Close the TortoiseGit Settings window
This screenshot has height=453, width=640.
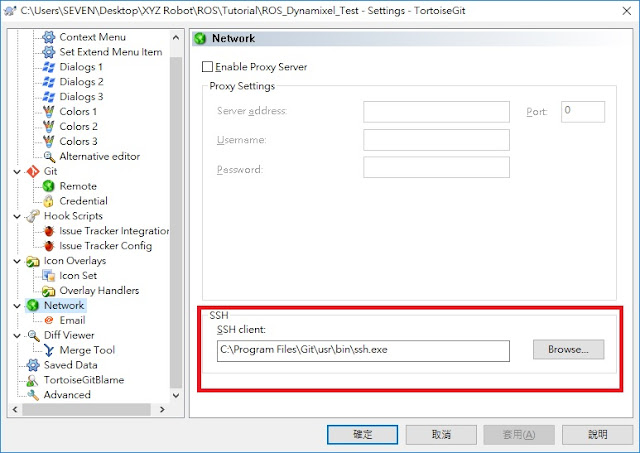[x=627, y=11]
